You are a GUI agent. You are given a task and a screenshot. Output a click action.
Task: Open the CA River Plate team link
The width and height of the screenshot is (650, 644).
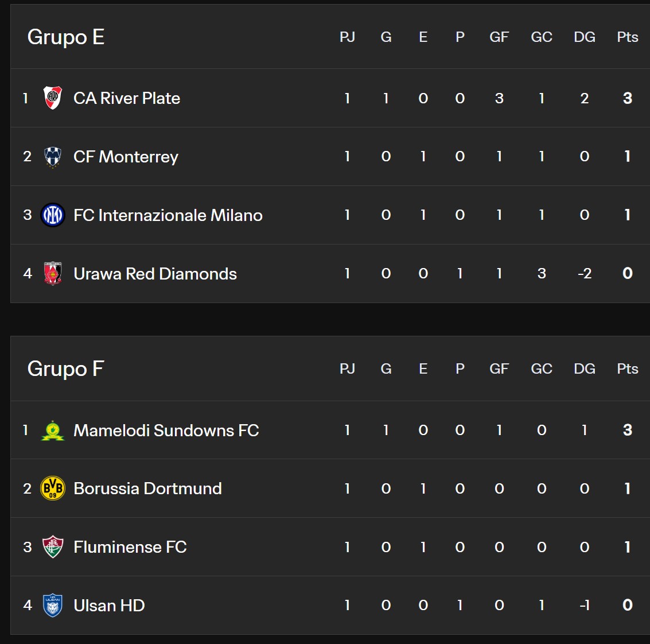[x=127, y=98]
